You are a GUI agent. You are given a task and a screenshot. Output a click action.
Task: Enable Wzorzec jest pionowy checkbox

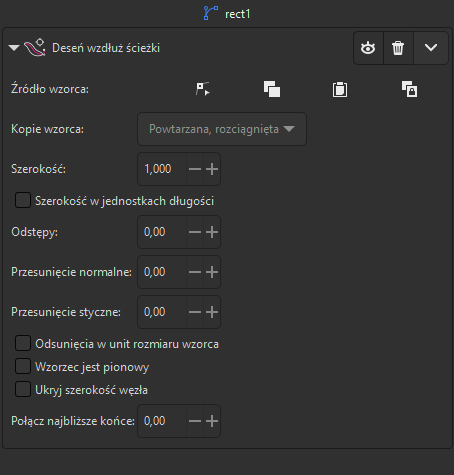coord(23,366)
